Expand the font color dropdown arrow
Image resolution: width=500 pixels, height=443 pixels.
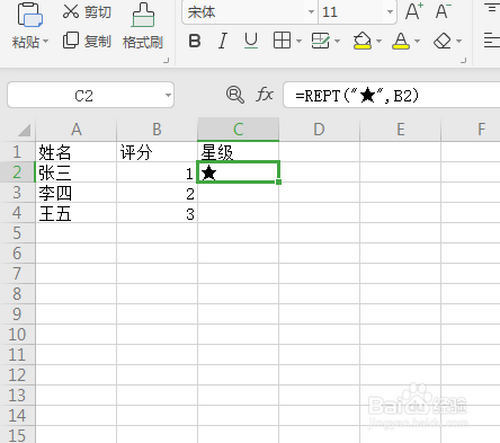pyautogui.click(x=417, y=41)
